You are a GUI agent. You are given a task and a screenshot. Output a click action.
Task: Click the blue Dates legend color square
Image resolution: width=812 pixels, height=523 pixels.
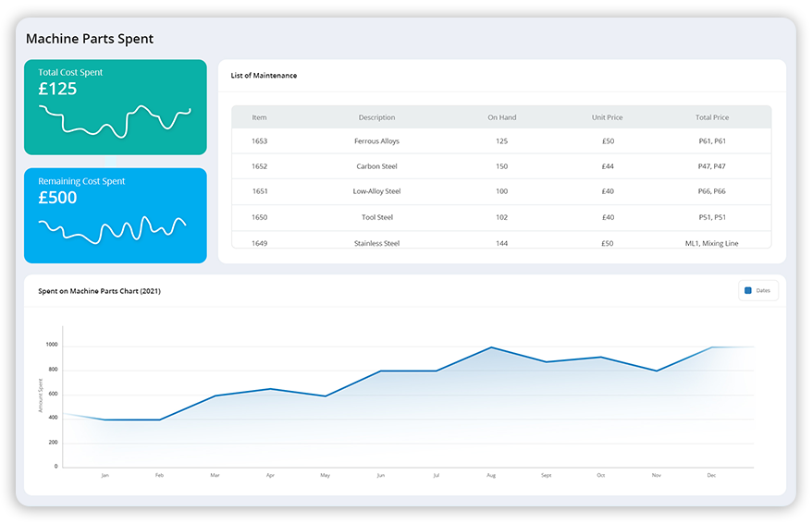click(748, 291)
